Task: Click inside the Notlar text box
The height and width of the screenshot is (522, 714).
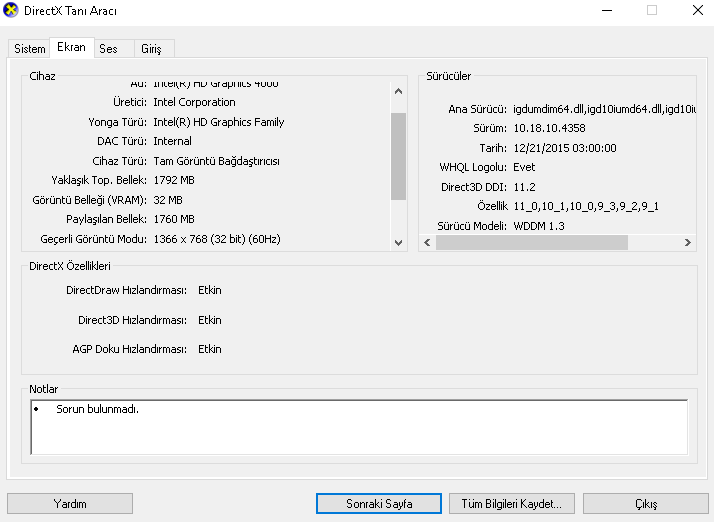Action: [359, 427]
